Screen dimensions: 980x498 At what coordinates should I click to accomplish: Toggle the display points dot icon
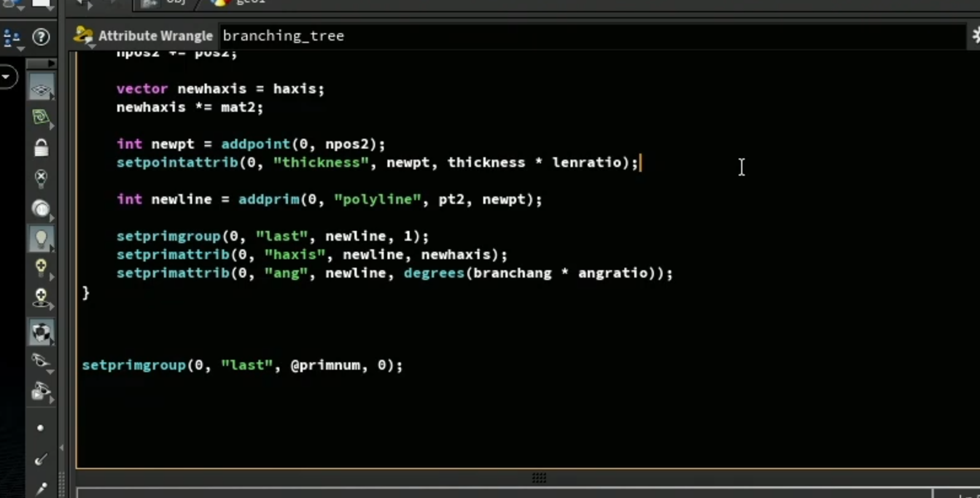coord(41,428)
